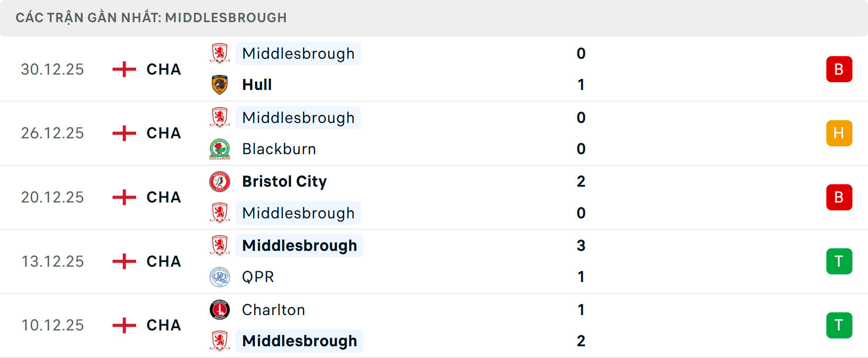Open the Middlesbrough vs Hull match row
This screenshot has width=868, height=358.
[x=434, y=69]
